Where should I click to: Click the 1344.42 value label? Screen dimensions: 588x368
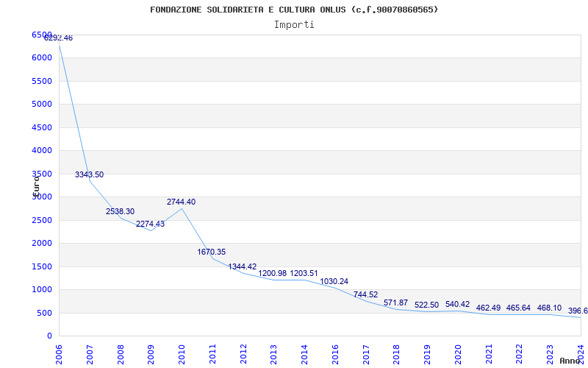point(243,266)
